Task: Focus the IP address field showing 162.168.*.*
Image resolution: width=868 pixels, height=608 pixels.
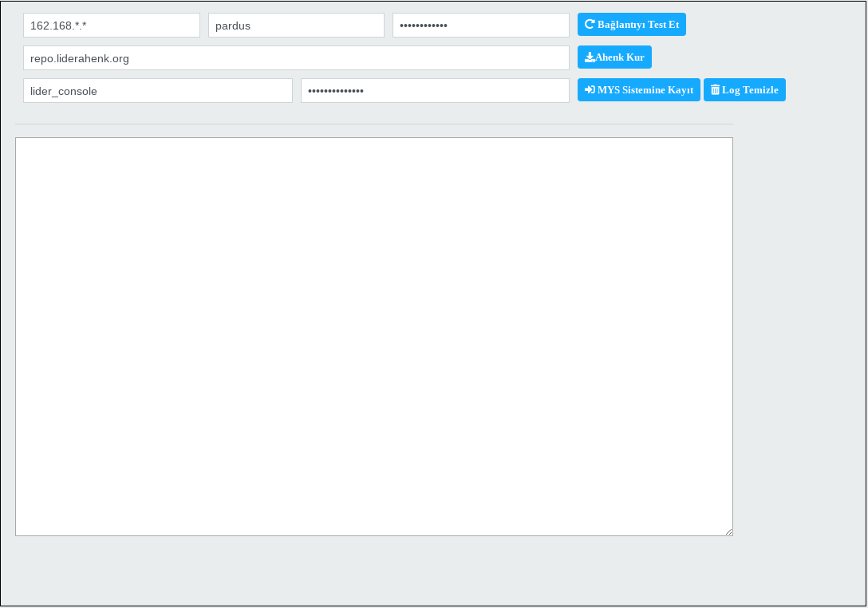Action: 112,26
